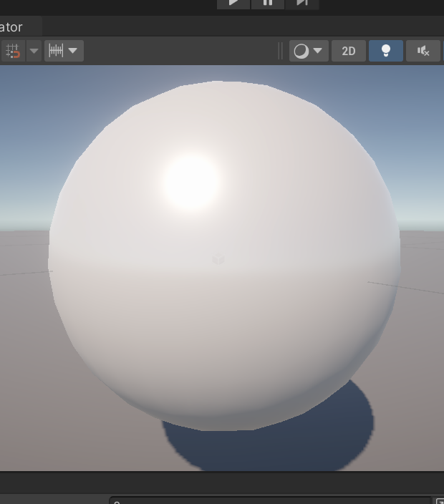Click the snap increment ruler icon
444x504 pixels.
(57, 51)
